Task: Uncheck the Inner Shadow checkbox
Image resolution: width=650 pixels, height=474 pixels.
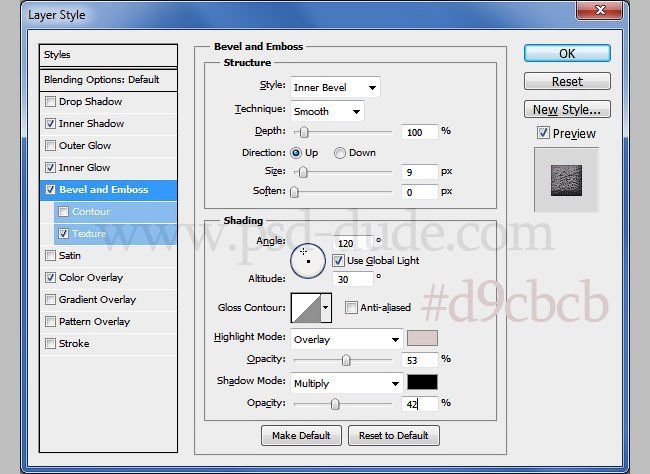Action: coord(50,124)
